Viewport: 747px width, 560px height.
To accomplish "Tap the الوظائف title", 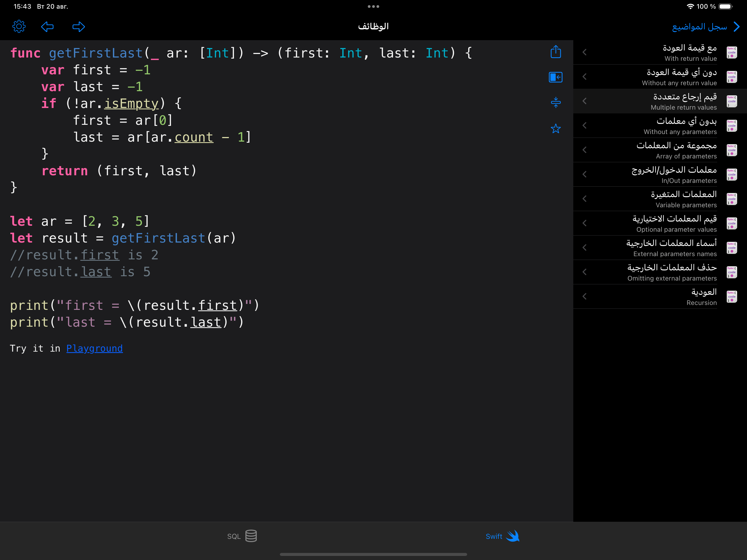I will click(x=373, y=26).
